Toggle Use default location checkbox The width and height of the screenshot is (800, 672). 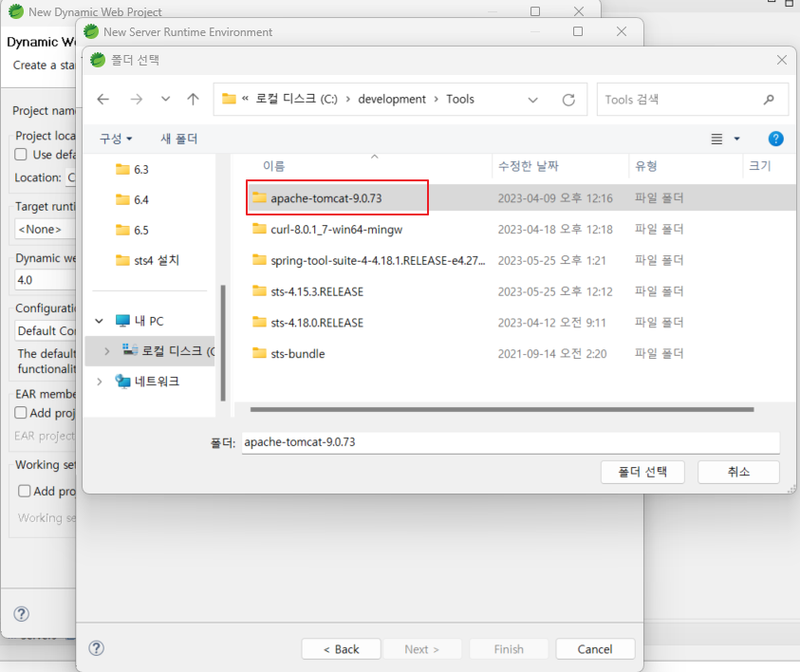coord(21,155)
